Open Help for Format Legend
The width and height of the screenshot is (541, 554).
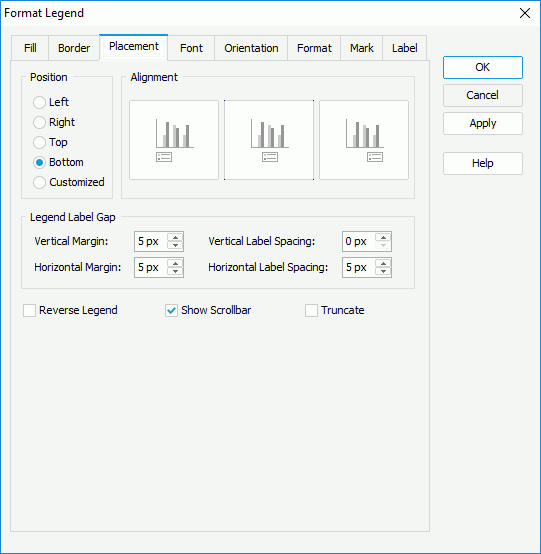483,163
